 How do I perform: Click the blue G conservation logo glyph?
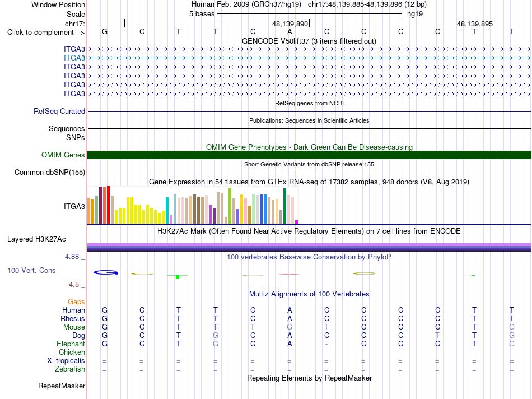point(105,272)
